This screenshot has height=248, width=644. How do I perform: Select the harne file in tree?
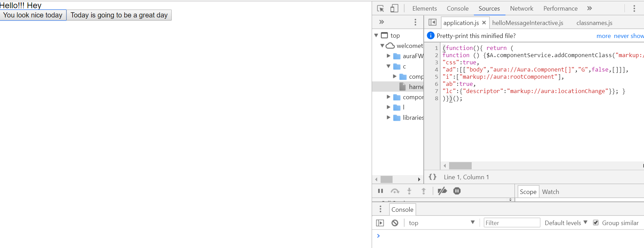point(398,87)
